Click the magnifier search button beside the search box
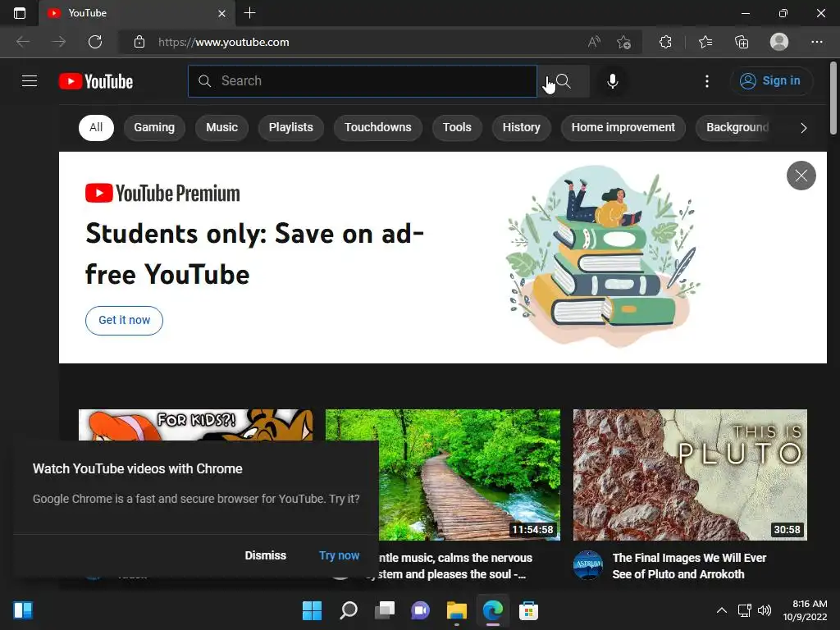Image resolution: width=840 pixels, height=630 pixels. click(x=563, y=81)
